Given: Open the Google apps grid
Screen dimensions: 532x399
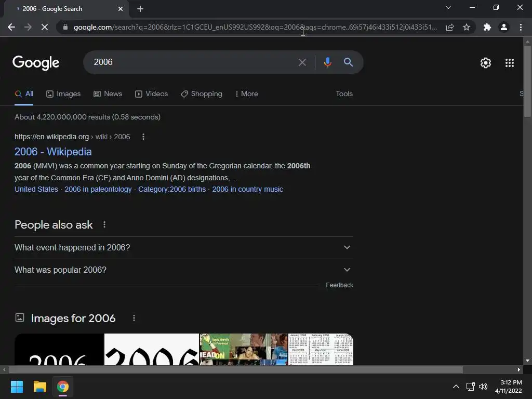Looking at the screenshot, I should pos(510,63).
